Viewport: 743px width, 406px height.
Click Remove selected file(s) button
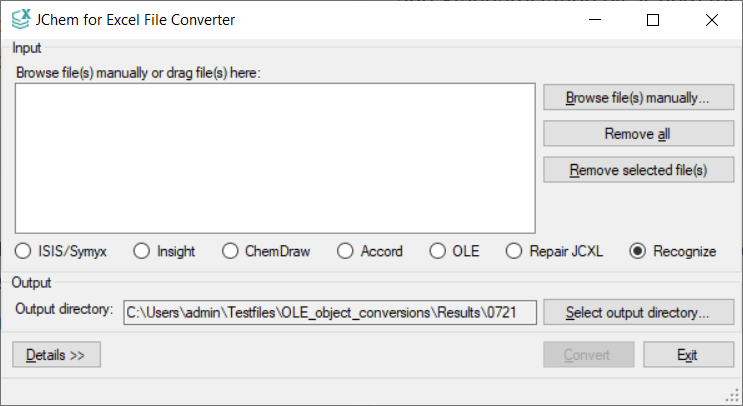coord(638,170)
